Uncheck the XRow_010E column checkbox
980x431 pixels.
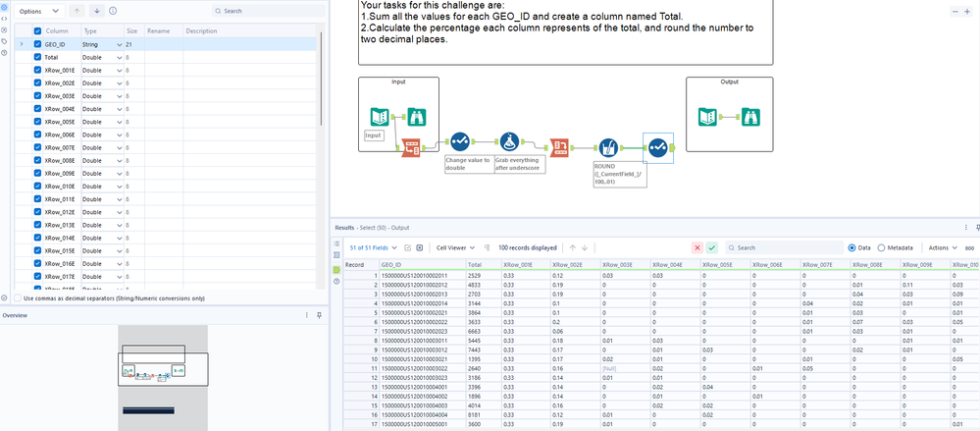click(37, 187)
